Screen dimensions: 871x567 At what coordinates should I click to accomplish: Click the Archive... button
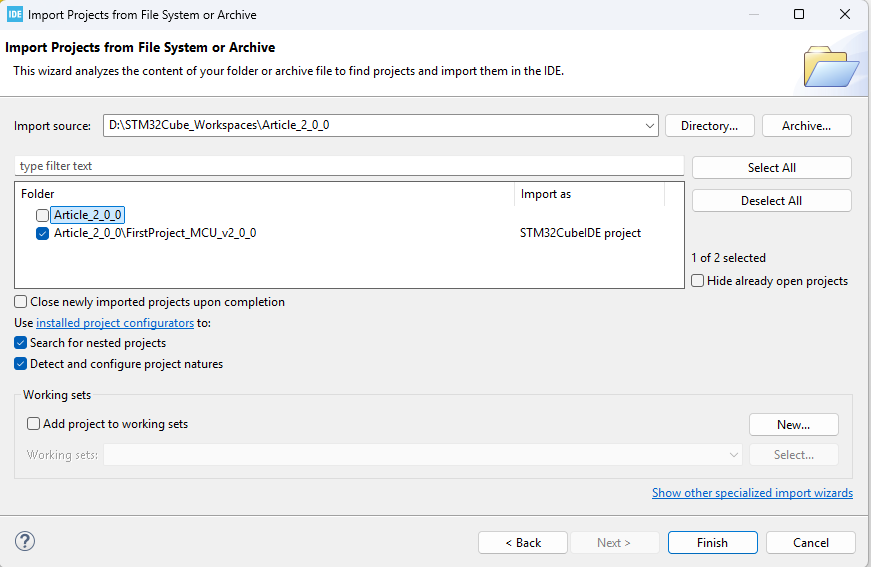806,126
